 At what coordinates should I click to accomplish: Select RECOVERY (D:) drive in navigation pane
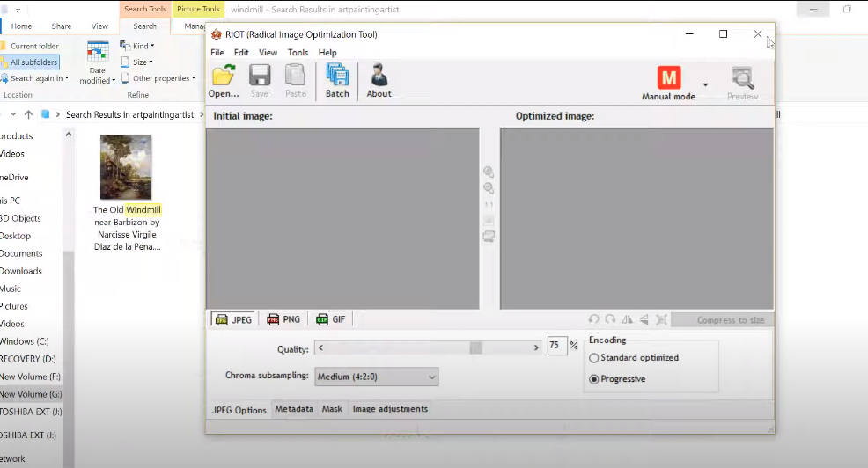point(27,359)
